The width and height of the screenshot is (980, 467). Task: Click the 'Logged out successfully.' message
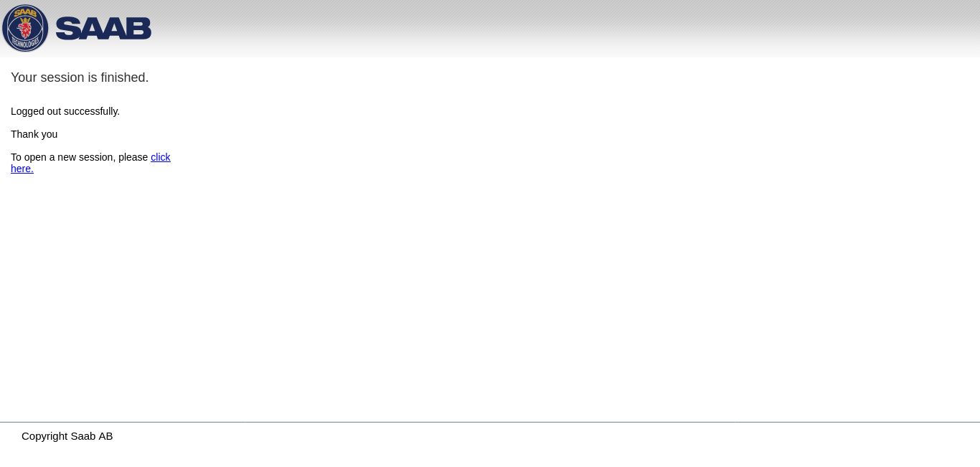pos(65,111)
